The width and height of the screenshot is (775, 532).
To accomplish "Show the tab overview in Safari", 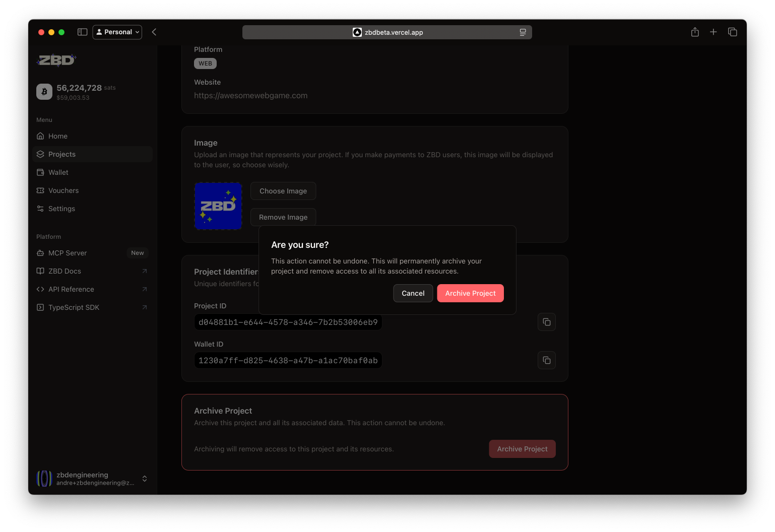I will point(732,32).
